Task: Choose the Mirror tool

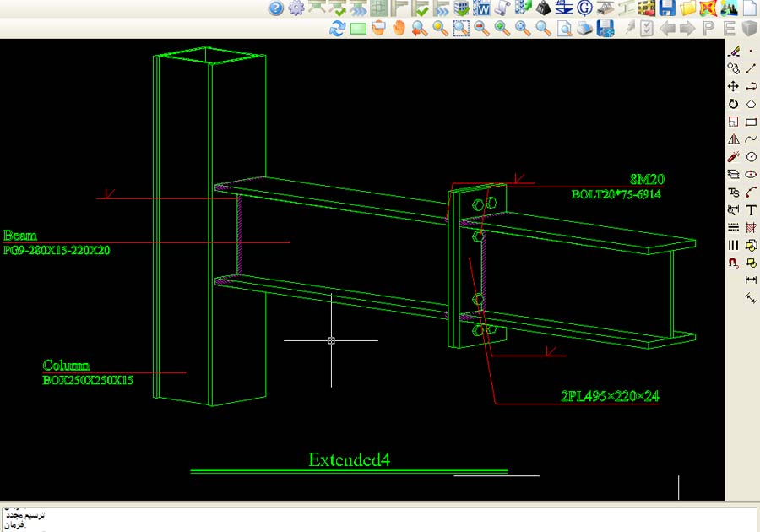Action: [733, 139]
